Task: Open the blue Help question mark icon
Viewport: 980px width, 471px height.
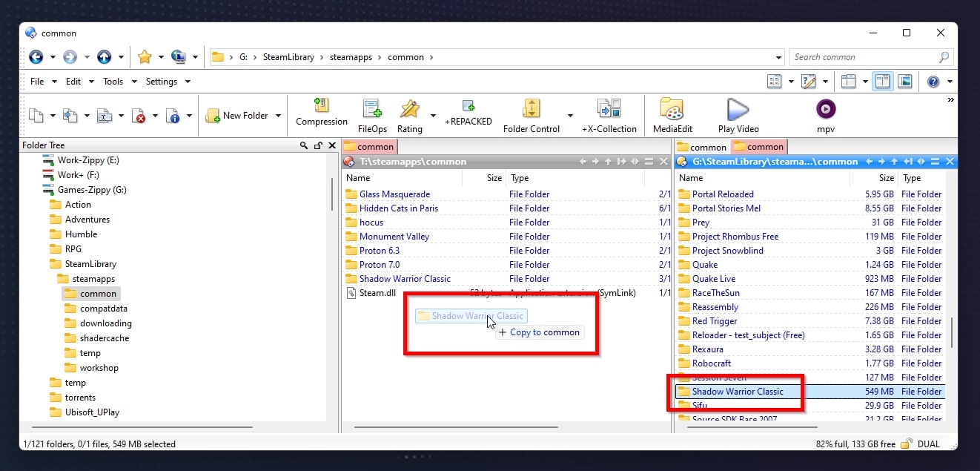Action: (933, 82)
